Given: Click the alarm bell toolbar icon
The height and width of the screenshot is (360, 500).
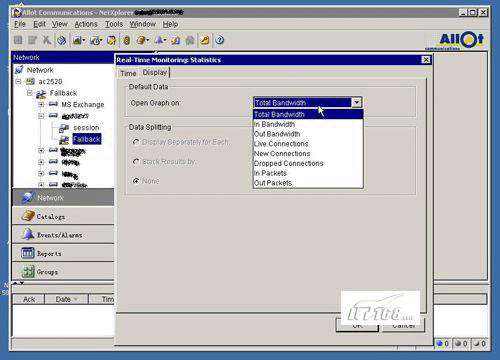Looking at the screenshot, I should 159,40.
